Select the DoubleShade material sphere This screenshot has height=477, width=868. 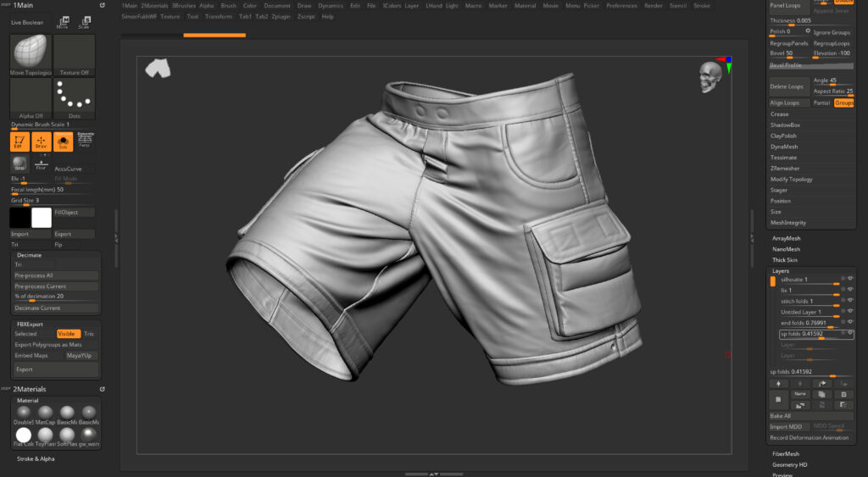(x=23, y=413)
